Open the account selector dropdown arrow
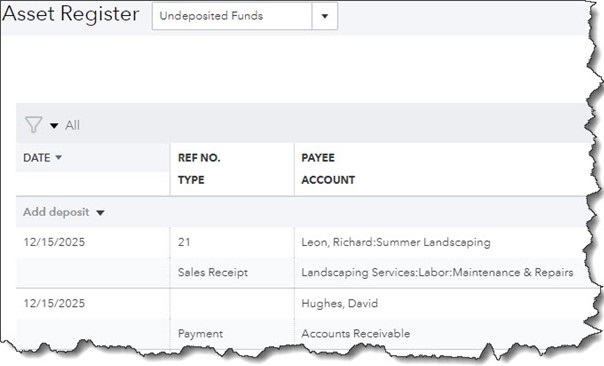The image size is (604, 366). (325, 16)
